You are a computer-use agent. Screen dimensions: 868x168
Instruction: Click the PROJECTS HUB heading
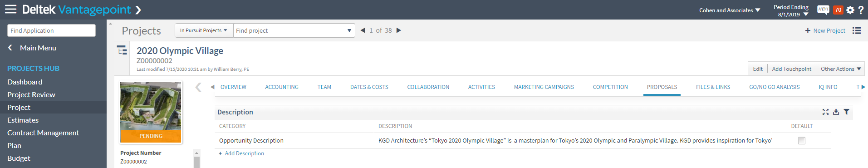tap(34, 68)
